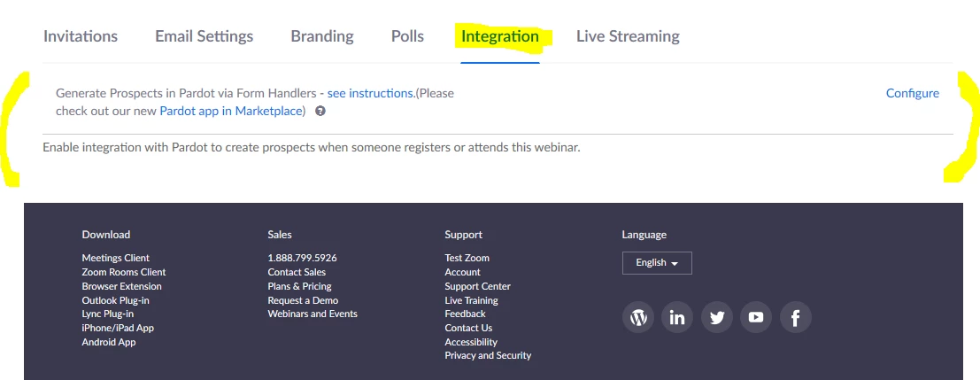Open the Contact Sales link
This screenshot has height=380, width=980.
tap(297, 273)
